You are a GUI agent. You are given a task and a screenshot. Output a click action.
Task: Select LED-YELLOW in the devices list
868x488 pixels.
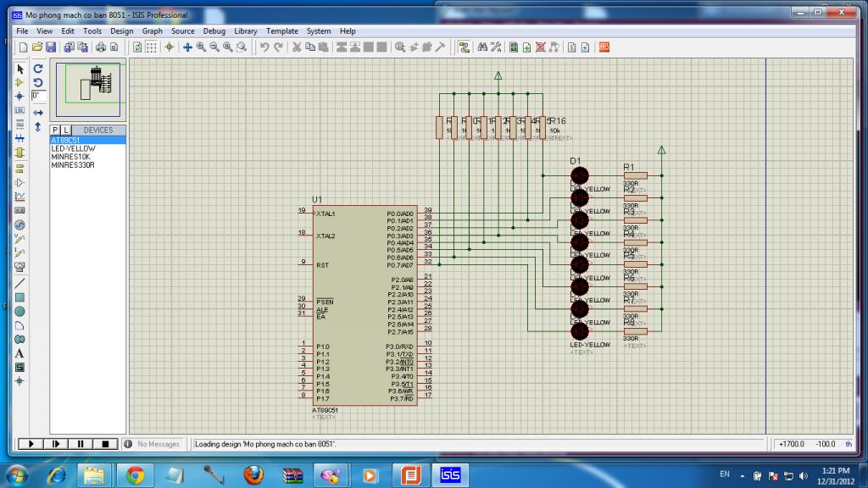pyautogui.click(x=73, y=148)
